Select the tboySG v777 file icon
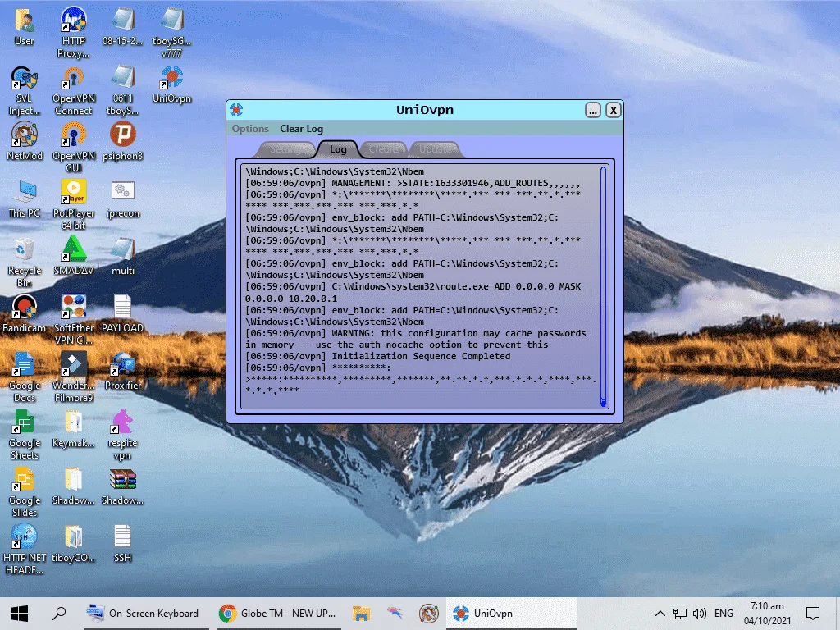This screenshot has width=840, height=630. [x=171, y=32]
